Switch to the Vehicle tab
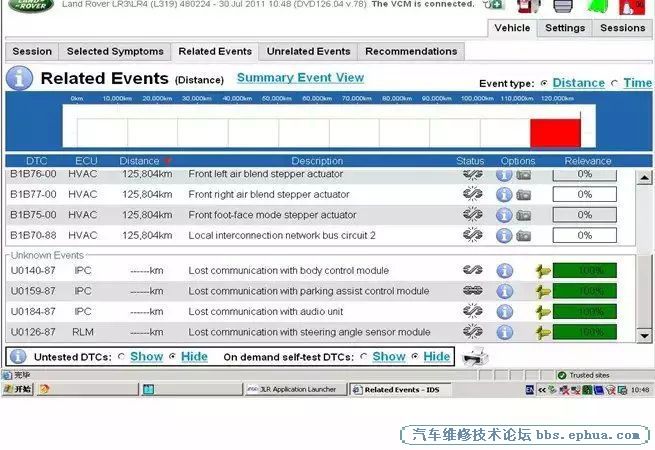 pyautogui.click(x=512, y=28)
